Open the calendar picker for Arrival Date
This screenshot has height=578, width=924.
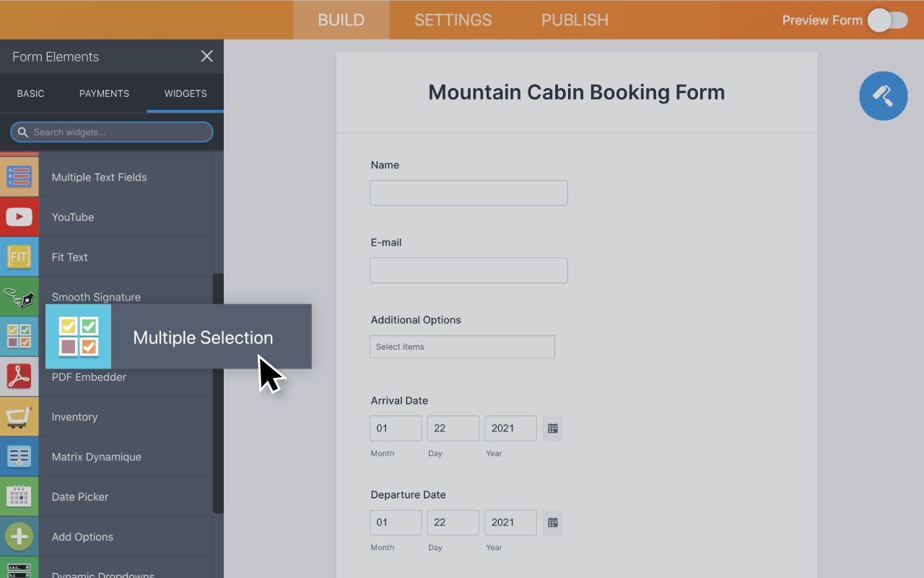[x=552, y=428]
